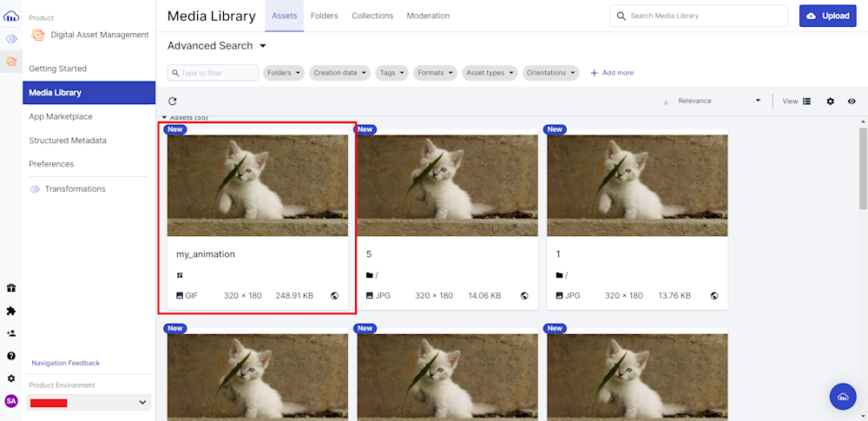Expand the Advanced Search dropdown arrow

(263, 46)
